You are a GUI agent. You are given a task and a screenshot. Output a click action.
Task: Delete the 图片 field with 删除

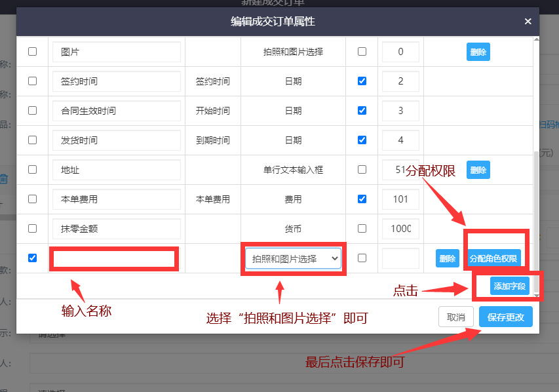pyautogui.click(x=478, y=52)
